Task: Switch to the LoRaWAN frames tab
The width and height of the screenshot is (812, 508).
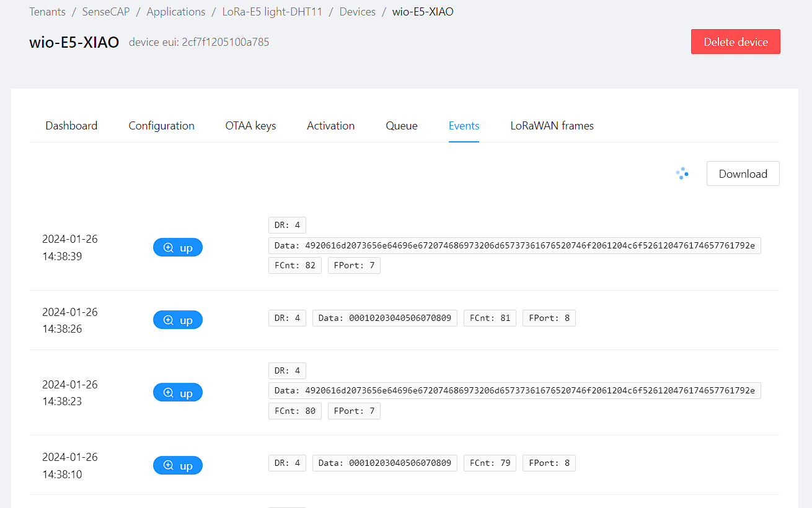Action: (x=552, y=126)
